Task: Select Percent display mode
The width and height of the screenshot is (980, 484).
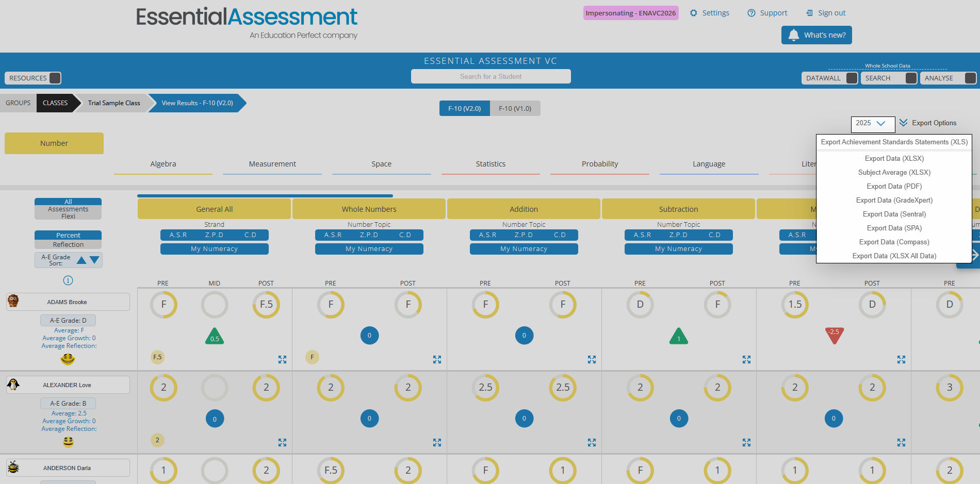Action: [x=68, y=235]
